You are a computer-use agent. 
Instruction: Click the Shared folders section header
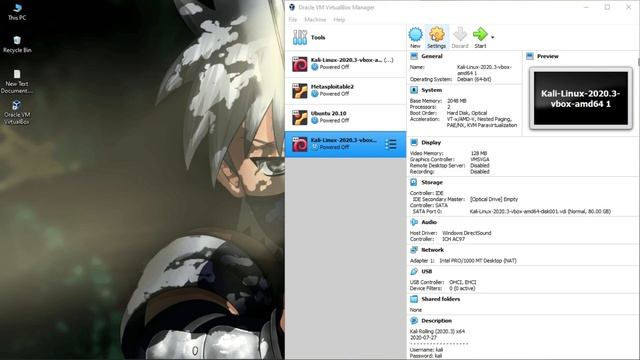tap(440, 299)
